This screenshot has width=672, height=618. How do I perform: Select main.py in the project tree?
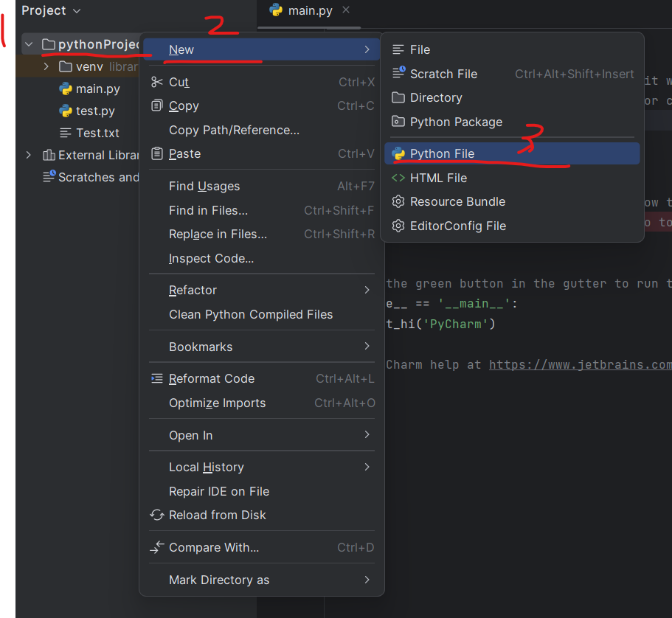[x=97, y=88]
